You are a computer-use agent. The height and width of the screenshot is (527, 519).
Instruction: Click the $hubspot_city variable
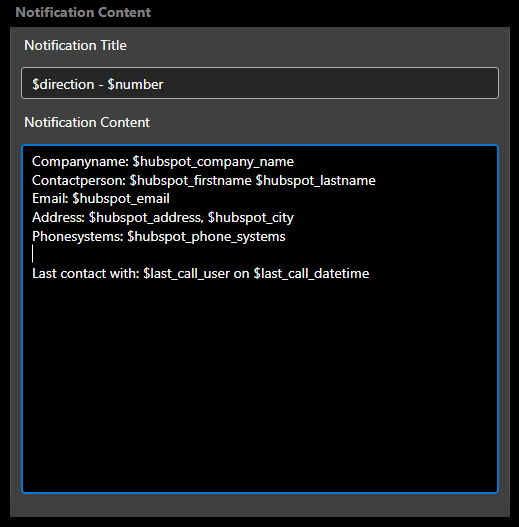pyautogui.click(x=251, y=217)
